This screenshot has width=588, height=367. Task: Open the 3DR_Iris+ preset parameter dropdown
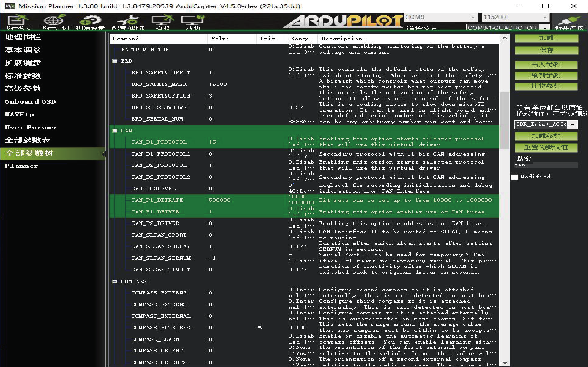point(573,125)
